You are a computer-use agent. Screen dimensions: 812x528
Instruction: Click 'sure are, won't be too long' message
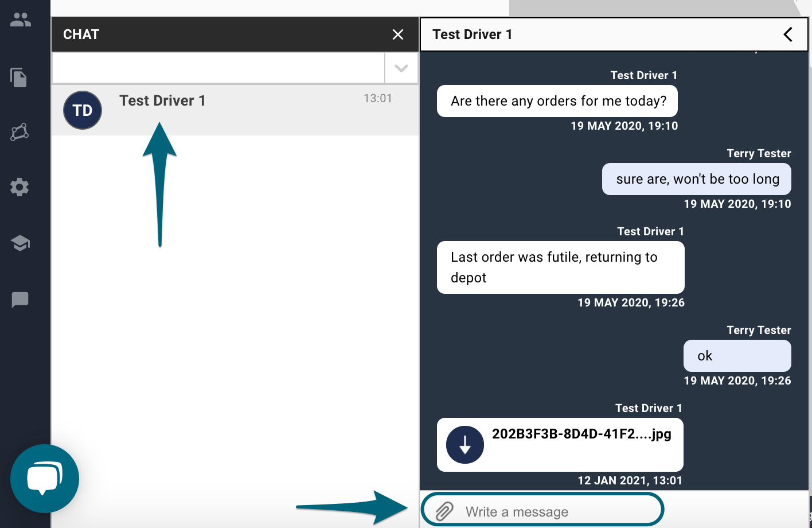[697, 179]
